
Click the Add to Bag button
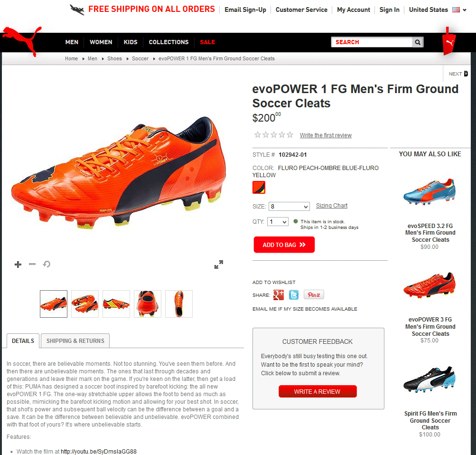284,245
